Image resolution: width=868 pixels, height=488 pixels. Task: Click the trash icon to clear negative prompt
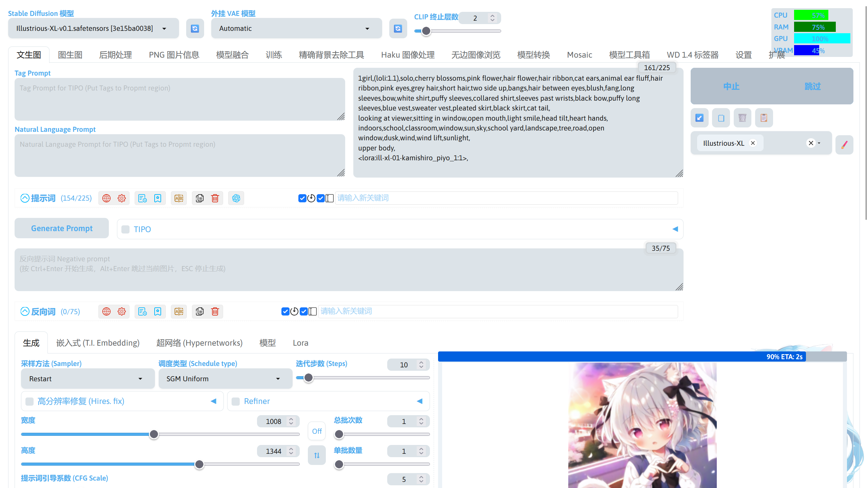(x=215, y=311)
